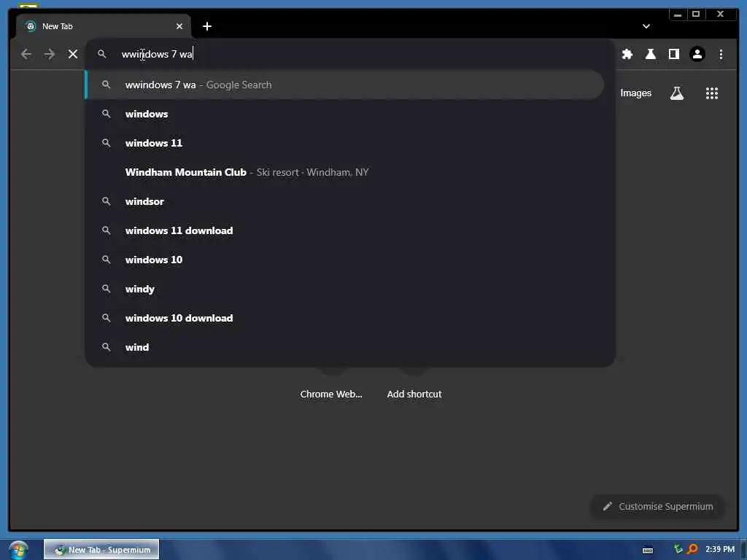Select the New Tab tab
Screen dimensions: 747x560
[x=104, y=26]
